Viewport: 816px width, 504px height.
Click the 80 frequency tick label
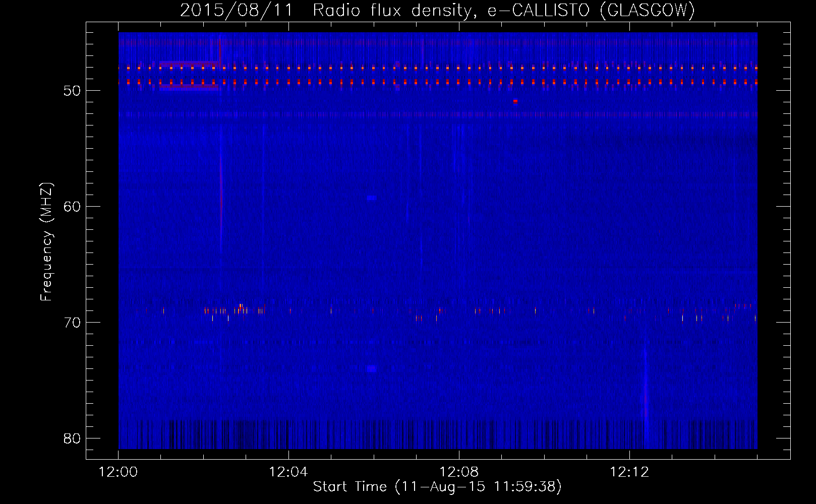73,438
